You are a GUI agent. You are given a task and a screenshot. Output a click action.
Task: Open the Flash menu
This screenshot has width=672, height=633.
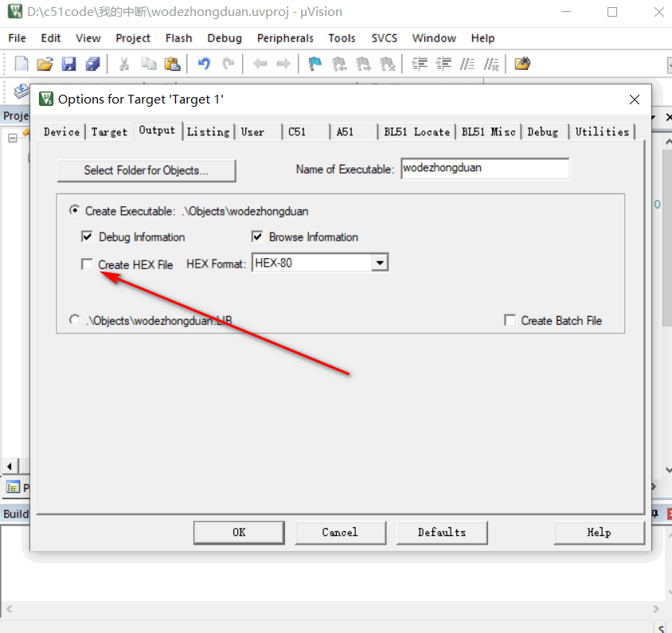coord(178,38)
